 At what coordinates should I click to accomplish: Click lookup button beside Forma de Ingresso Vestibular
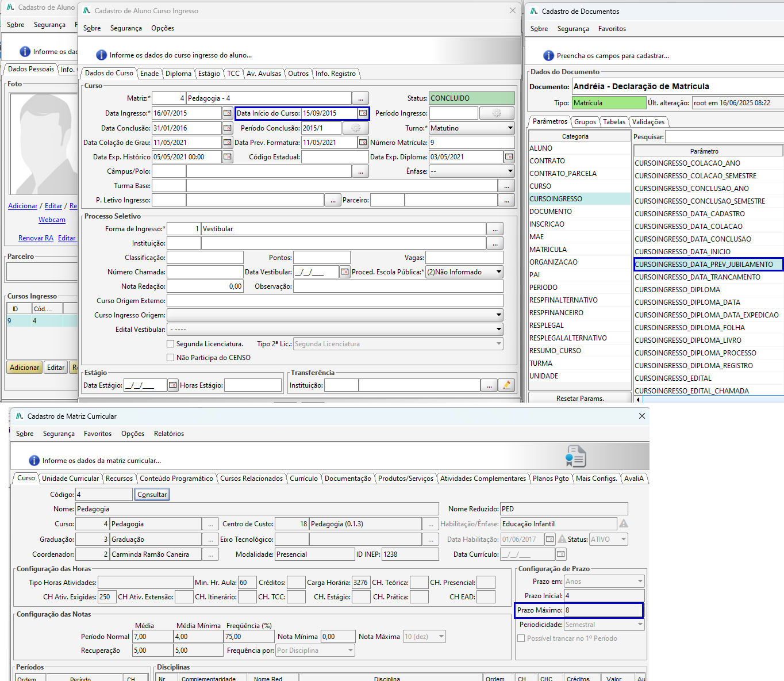pos(495,229)
